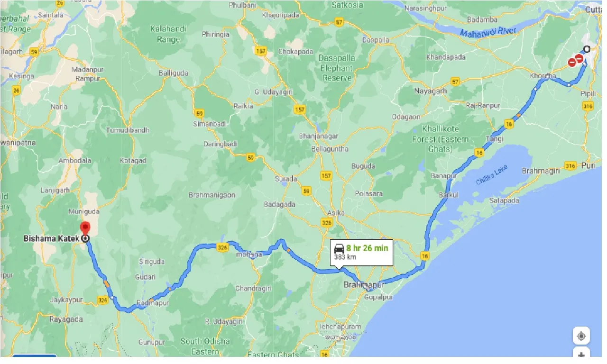Click the Dasapalla Elephant Reserve label

point(337,69)
